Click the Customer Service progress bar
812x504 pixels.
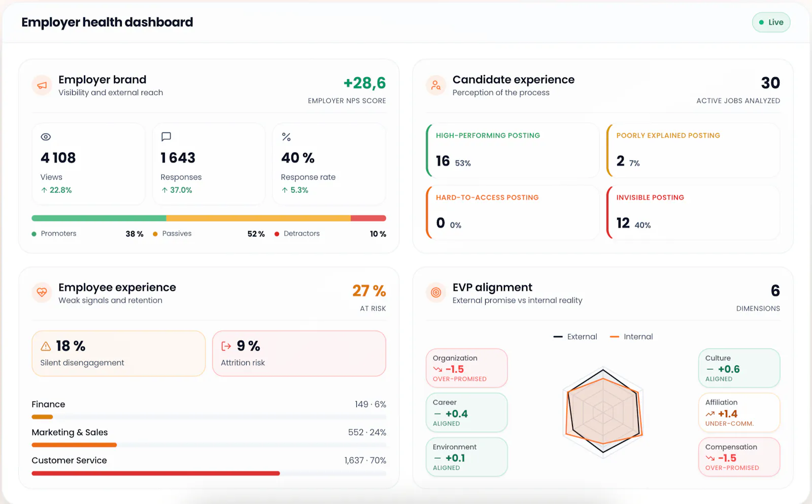(x=209, y=474)
